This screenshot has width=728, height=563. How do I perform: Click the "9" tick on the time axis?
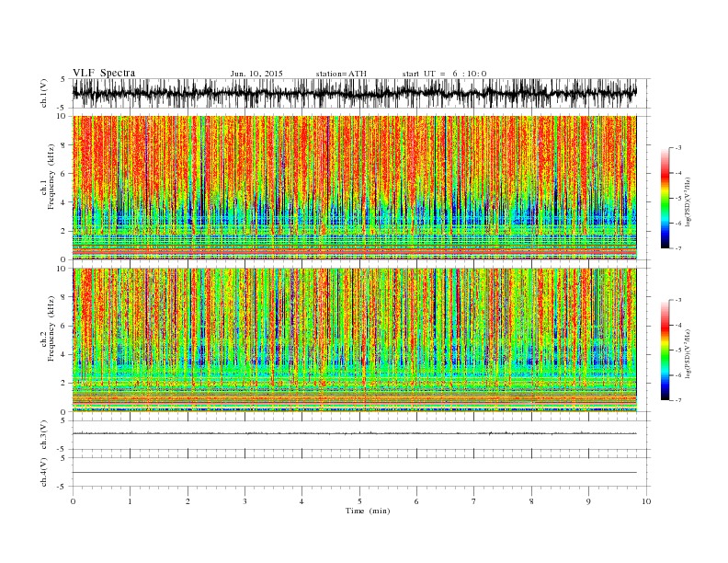[x=588, y=501]
